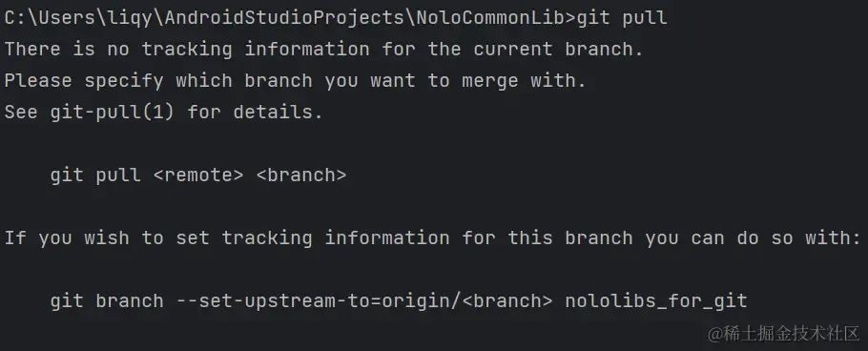Click the 'git branch' command on the last line
This screenshot has height=351, width=868.
point(107,301)
